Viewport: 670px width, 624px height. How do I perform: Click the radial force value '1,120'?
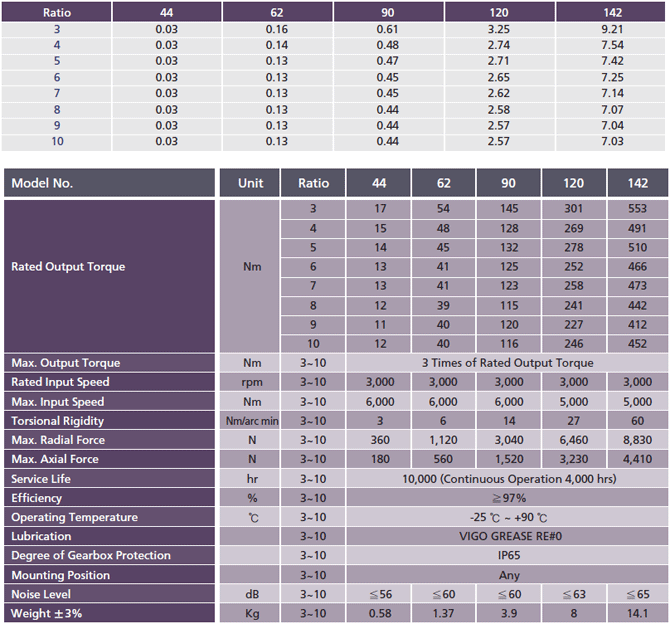pyautogui.click(x=443, y=440)
